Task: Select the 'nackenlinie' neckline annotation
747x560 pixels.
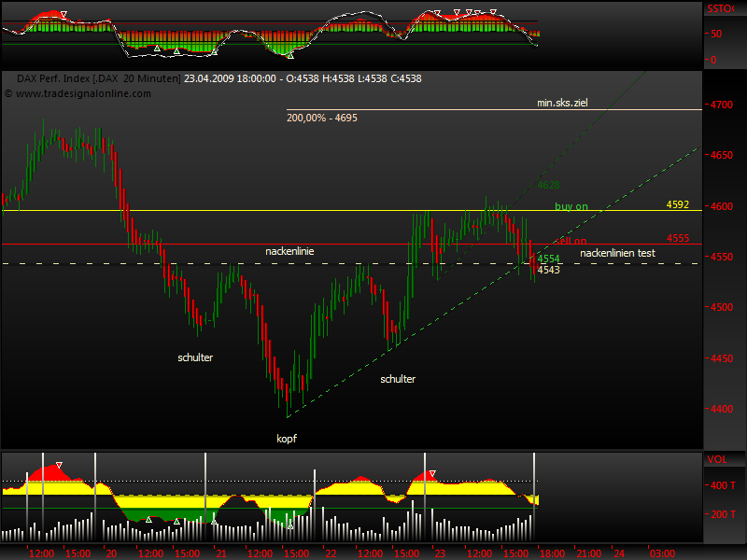Action: [289, 251]
